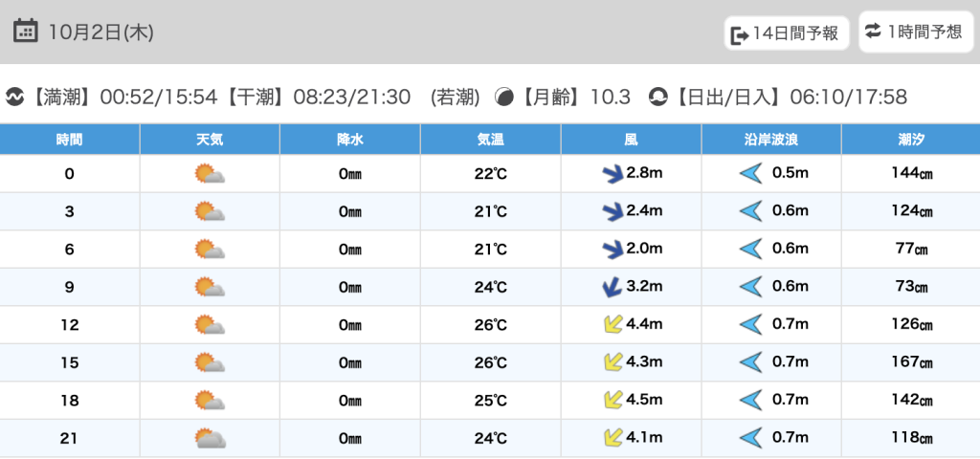The height and width of the screenshot is (459, 980).
Task: Select the 天気 column header
Action: point(210,140)
